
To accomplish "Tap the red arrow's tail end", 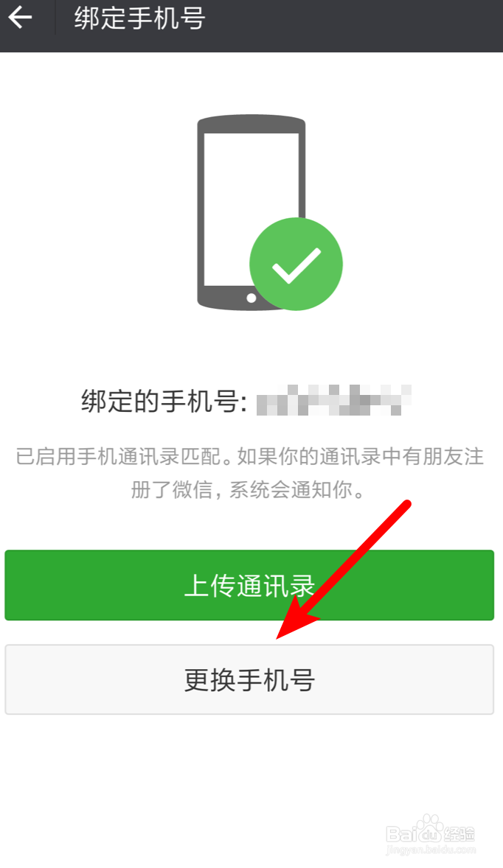I will click(x=406, y=504).
